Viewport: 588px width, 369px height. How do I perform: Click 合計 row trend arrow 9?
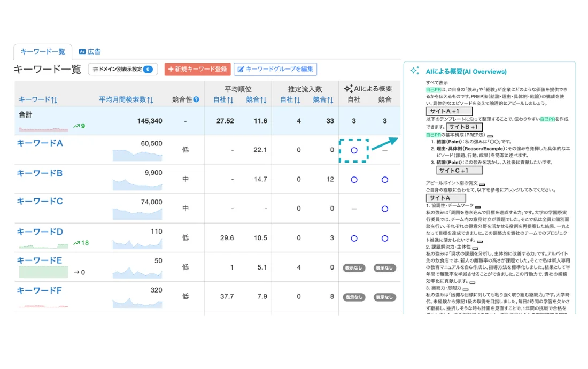[79, 126]
